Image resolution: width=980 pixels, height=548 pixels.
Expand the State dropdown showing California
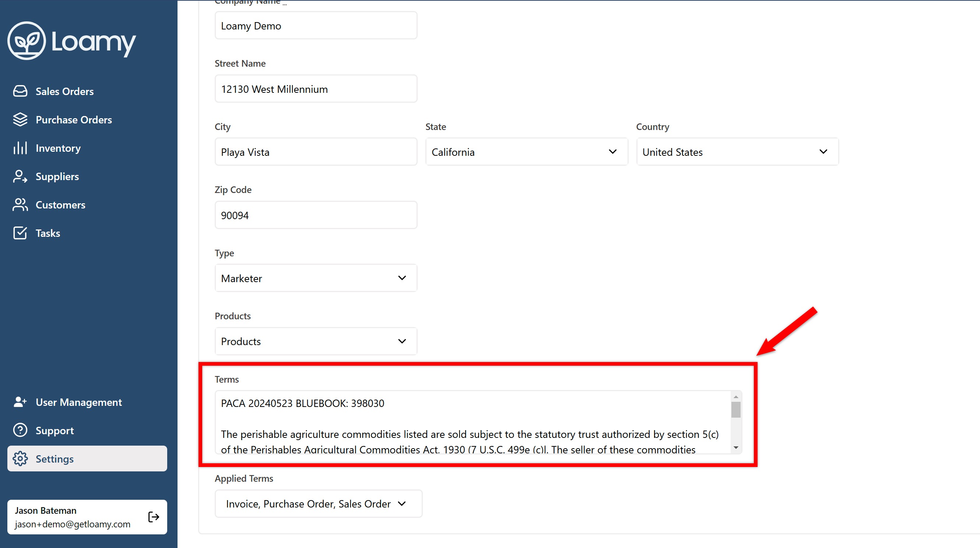click(527, 152)
